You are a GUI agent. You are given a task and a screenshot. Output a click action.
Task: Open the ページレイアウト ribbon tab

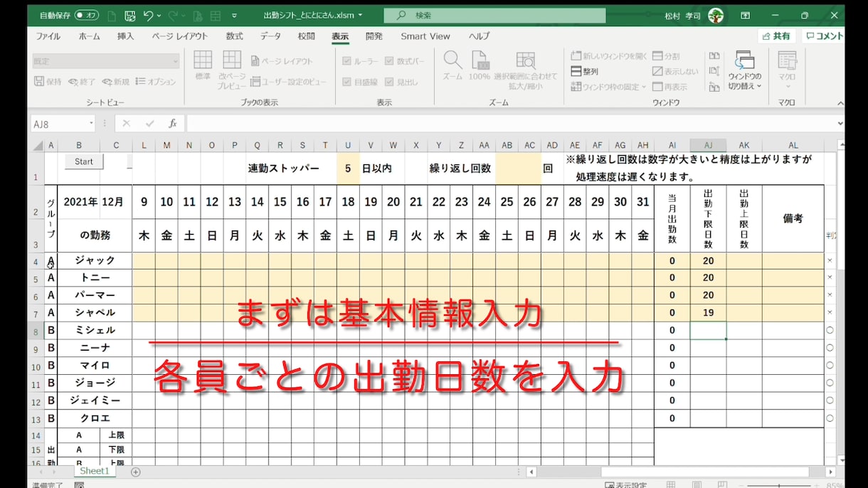tap(180, 36)
